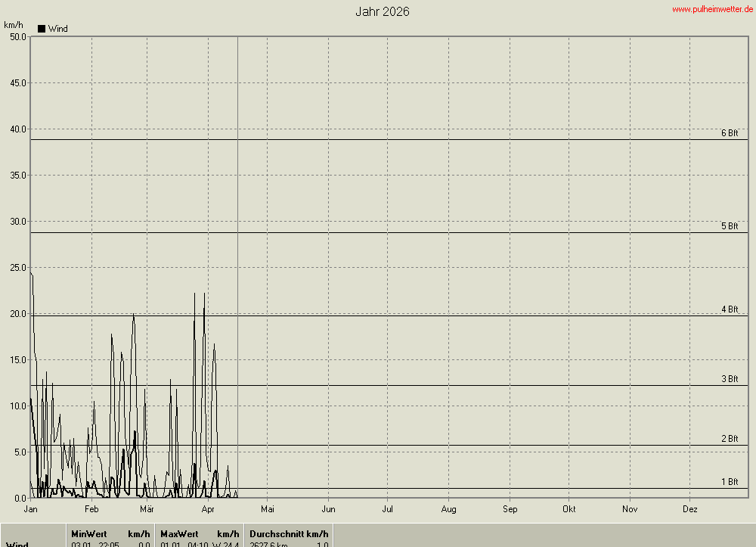Select the Okt label on the month axis

(569, 509)
